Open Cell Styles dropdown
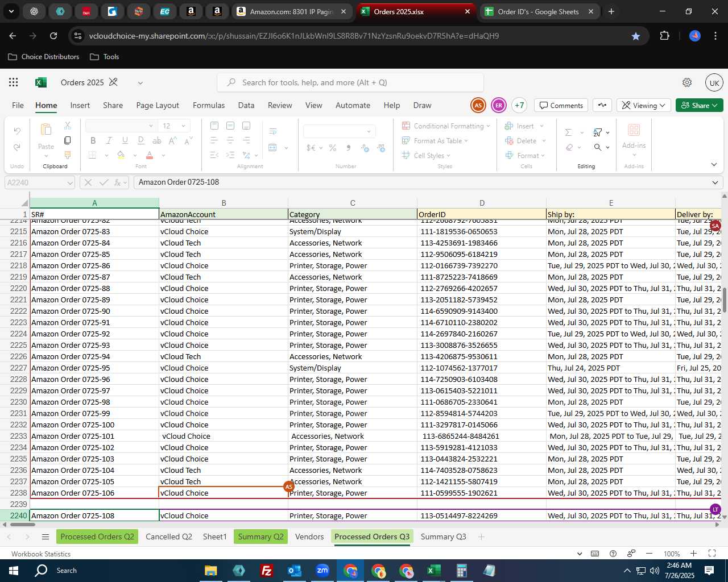This screenshot has width=728, height=582. click(426, 155)
